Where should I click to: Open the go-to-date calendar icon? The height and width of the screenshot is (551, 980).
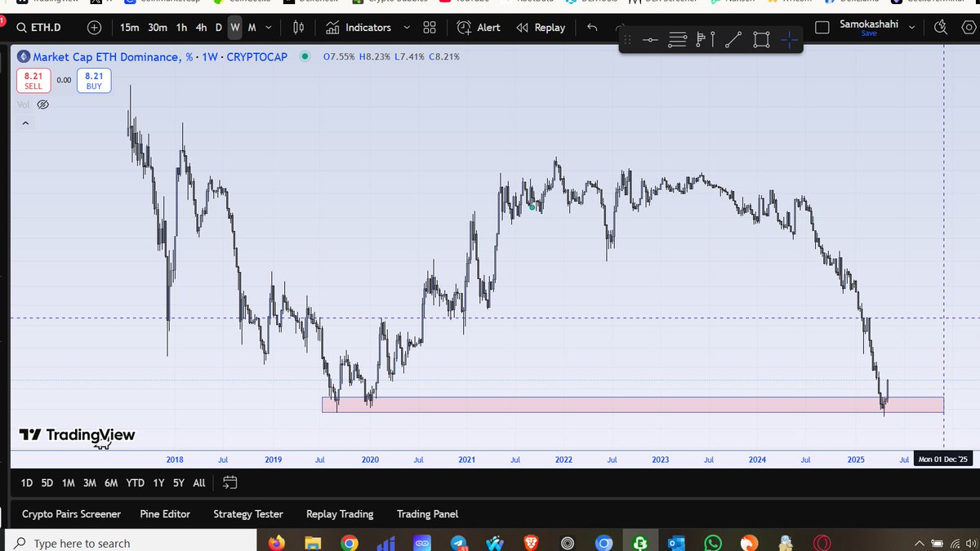coord(229,482)
